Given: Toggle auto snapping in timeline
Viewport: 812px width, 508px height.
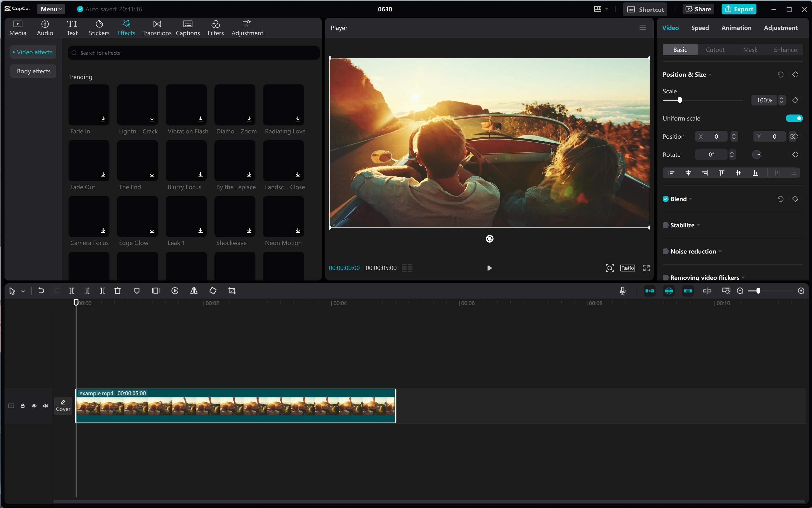Looking at the screenshot, I should pos(669,291).
